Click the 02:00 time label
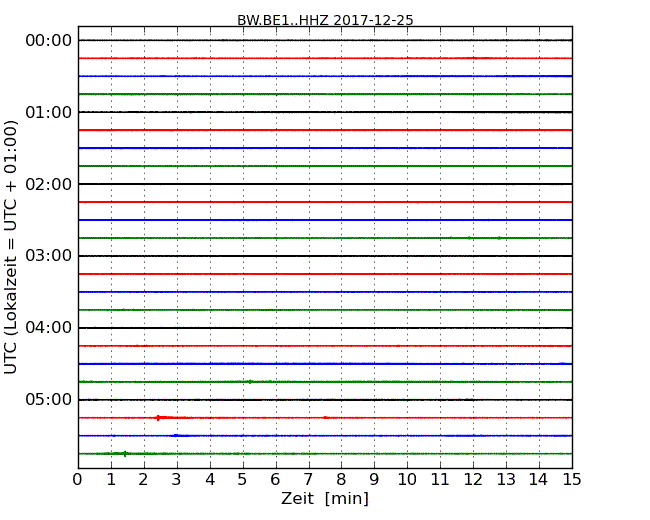The width and height of the screenshot is (650, 520). (49, 184)
